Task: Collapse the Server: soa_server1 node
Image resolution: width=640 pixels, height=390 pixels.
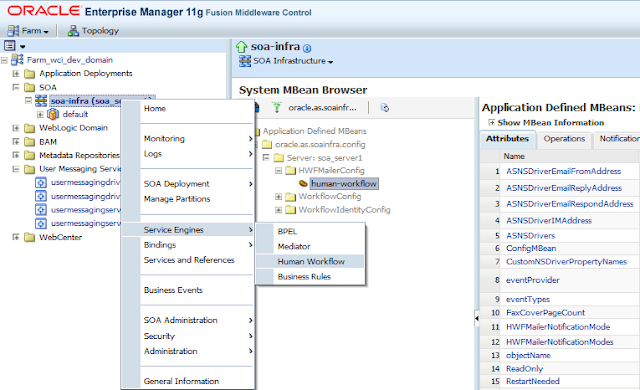Action: (x=266, y=158)
